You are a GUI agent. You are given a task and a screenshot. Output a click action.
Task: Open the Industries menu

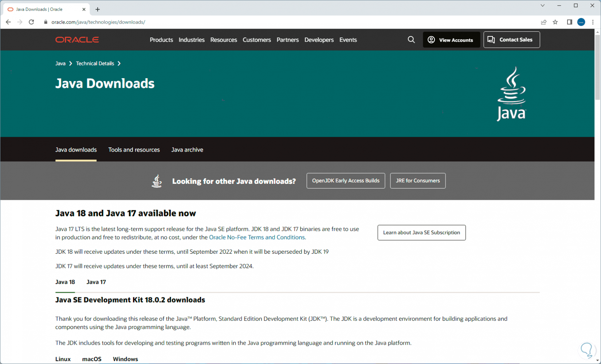[x=192, y=40]
